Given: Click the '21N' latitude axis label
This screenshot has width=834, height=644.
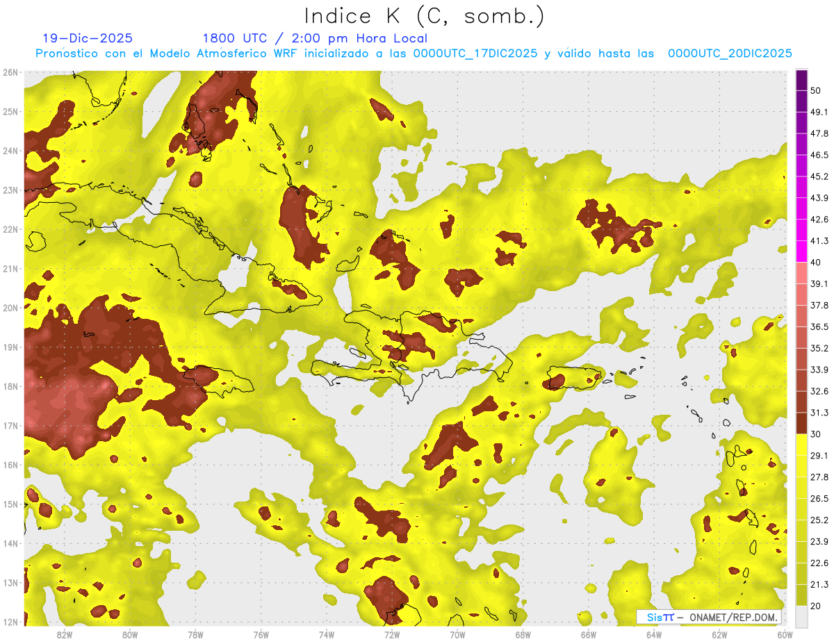Looking at the screenshot, I should (10, 269).
